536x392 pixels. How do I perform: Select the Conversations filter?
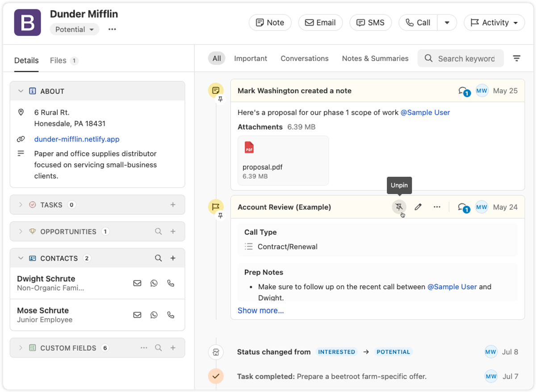305,58
